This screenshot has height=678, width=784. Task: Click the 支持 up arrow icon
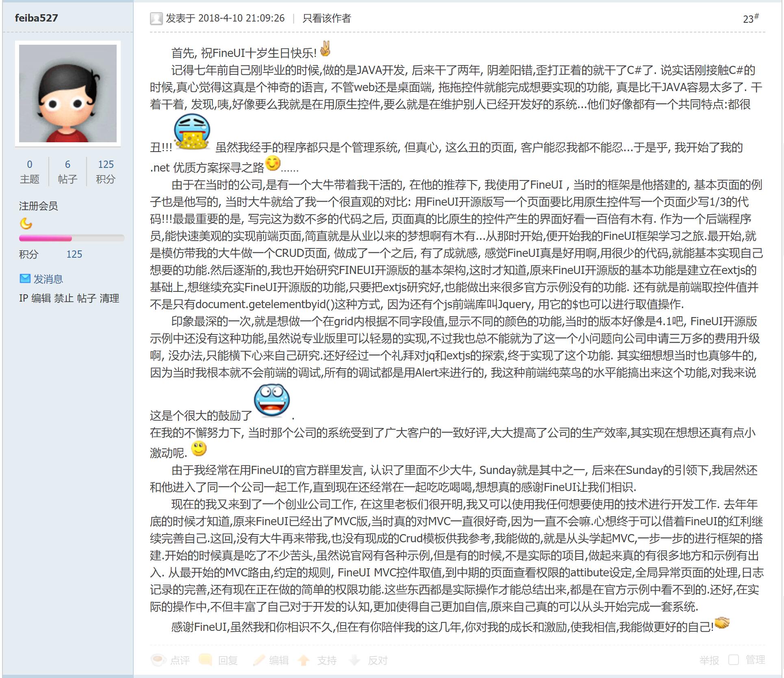click(304, 660)
